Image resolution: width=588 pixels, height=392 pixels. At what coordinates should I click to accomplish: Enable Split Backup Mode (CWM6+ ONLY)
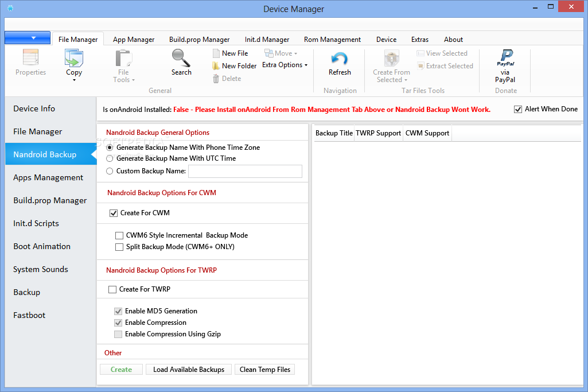(x=119, y=247)
